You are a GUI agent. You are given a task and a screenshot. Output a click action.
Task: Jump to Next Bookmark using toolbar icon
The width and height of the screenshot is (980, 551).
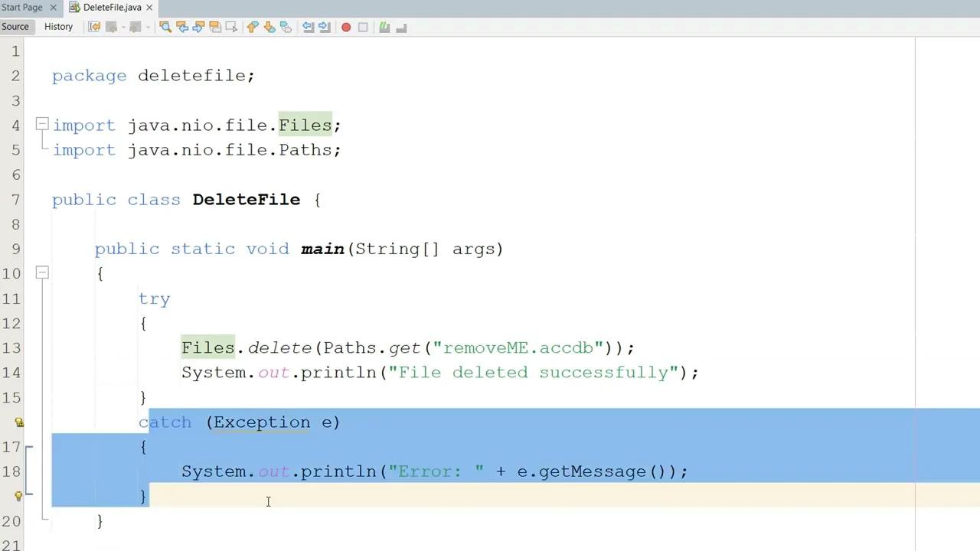click(269, 28)
